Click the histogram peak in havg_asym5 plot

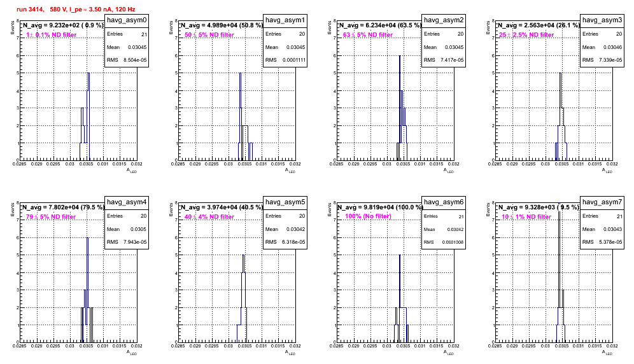pyautogui.click(x=243, y=256)
